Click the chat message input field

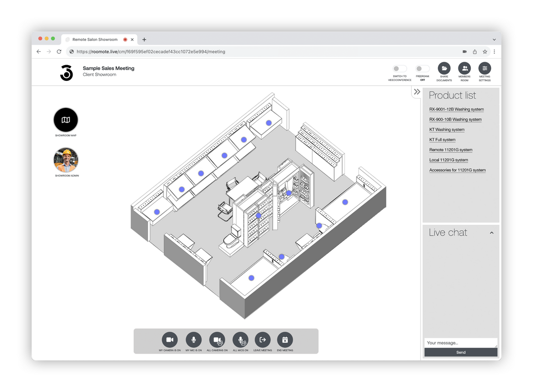coord(460,342)
